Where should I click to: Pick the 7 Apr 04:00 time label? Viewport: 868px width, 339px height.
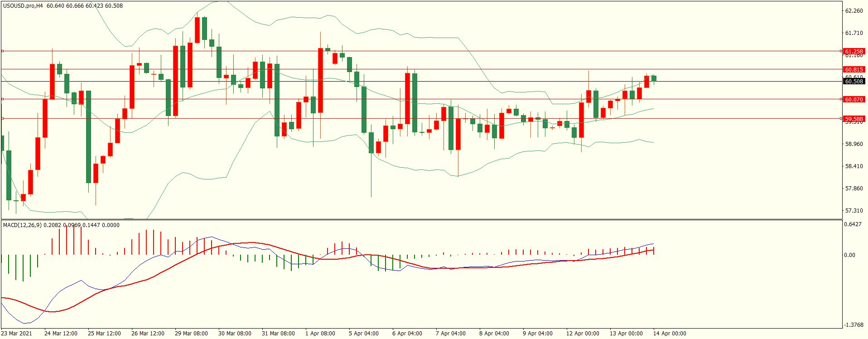click(x=450, y=334)
